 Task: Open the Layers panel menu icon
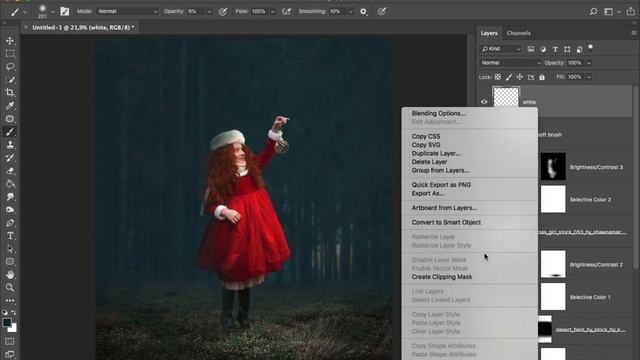633,33
